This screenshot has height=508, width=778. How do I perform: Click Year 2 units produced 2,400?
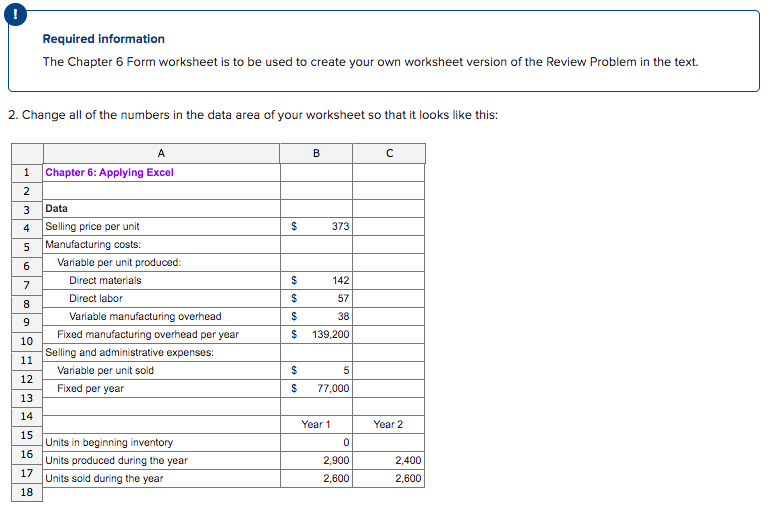(408, 460)
